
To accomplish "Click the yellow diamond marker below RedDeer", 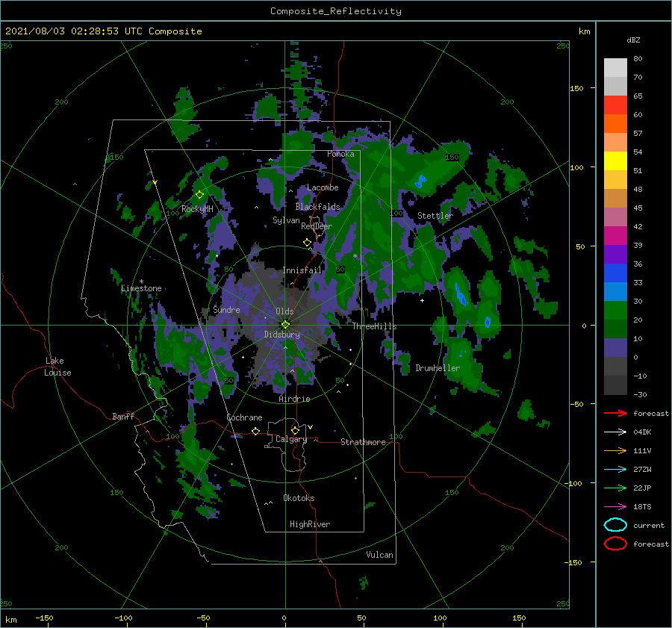I will pos(308,243).
